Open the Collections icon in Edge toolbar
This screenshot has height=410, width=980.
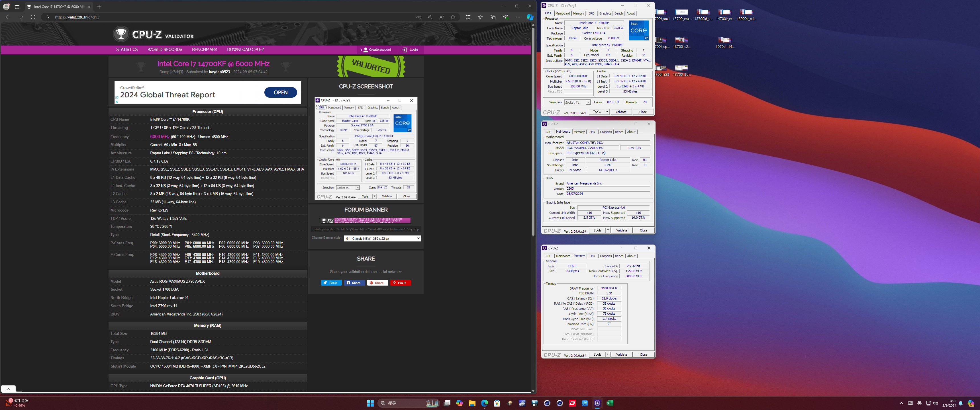click(x=493, y=17)
